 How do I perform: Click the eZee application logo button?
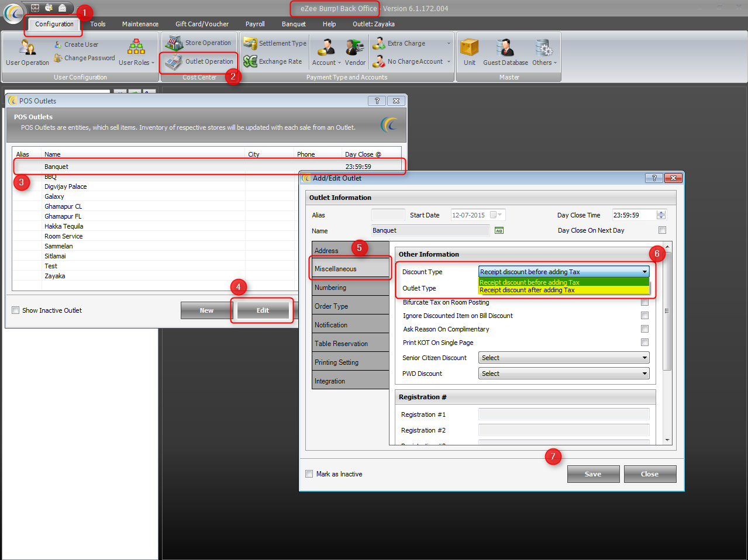[13, 13]
